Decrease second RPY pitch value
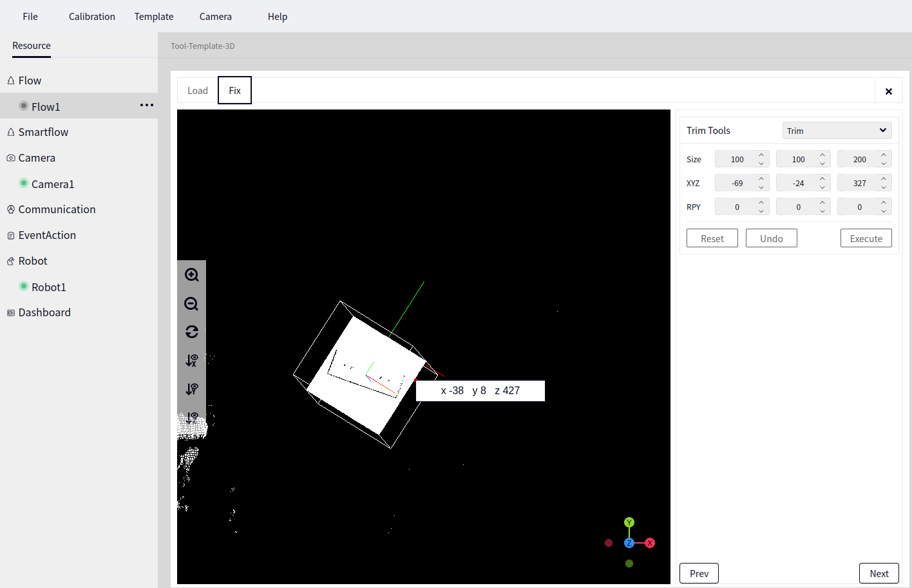 click(822, 211)
